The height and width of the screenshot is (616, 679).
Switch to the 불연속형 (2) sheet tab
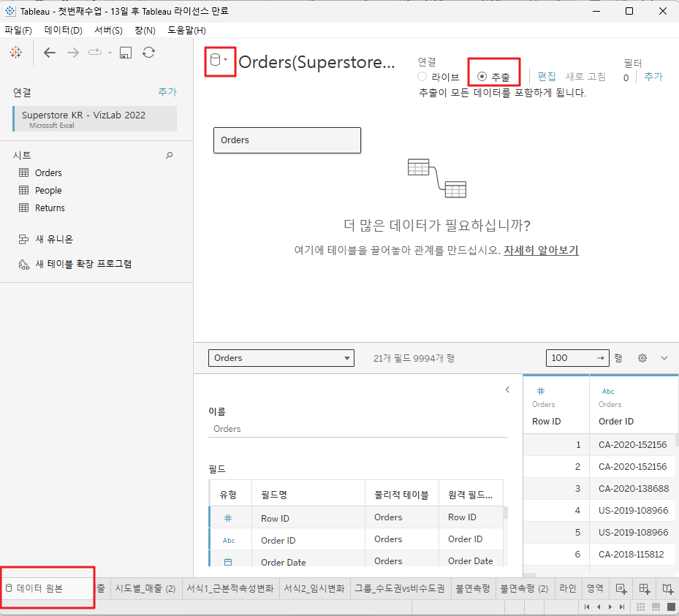point(524,588)
